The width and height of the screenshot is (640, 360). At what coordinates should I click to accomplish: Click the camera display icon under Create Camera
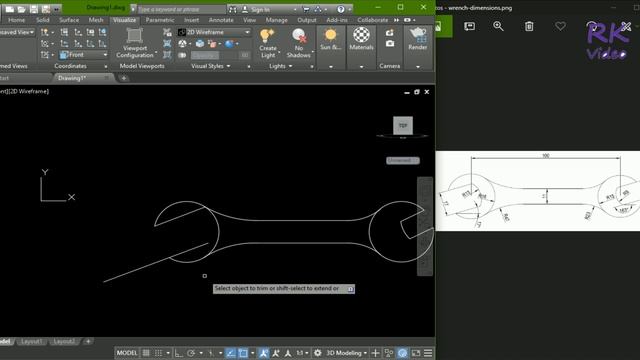tap(390, 43)
